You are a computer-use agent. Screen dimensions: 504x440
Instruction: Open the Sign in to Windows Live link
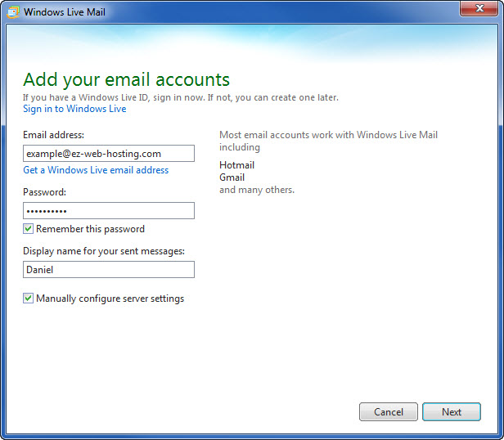(74, 109)
